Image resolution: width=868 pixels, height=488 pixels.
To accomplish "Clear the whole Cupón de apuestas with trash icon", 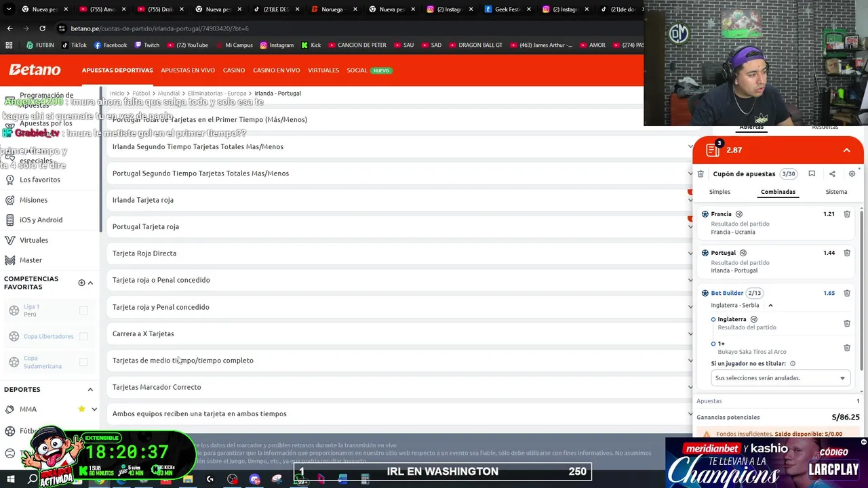I will [x=701, y=174].
